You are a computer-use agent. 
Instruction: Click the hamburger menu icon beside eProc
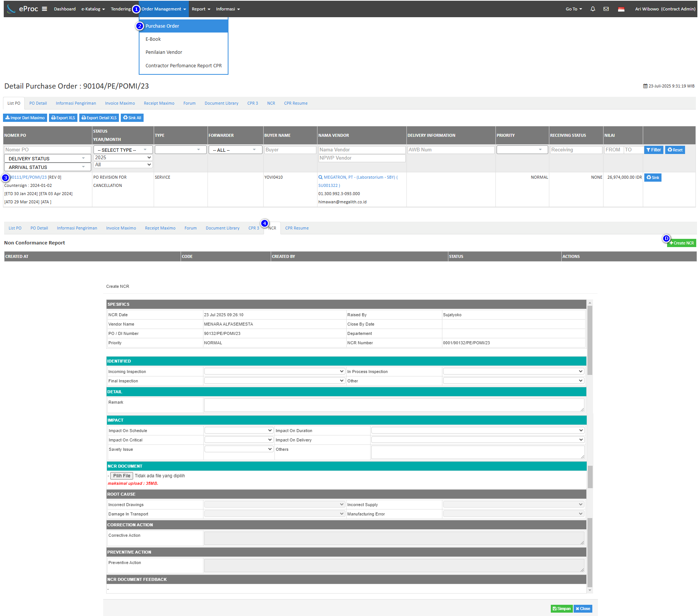tap(44, 9)
